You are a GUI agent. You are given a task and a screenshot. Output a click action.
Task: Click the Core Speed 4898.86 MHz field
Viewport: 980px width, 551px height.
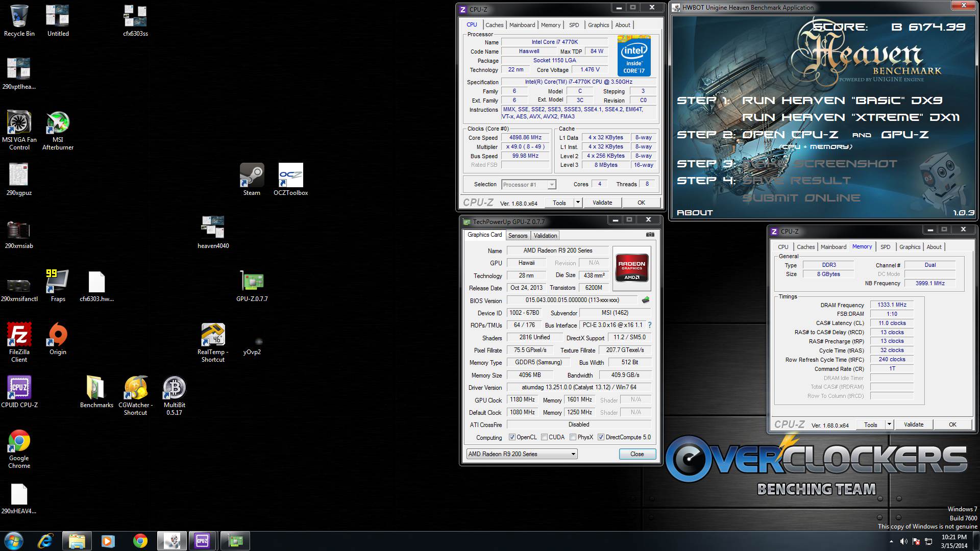525,138
